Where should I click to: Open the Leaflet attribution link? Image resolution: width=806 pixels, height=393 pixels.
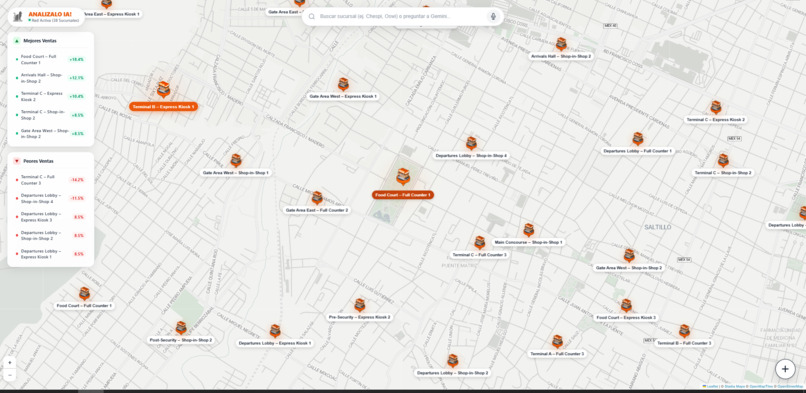711,386
